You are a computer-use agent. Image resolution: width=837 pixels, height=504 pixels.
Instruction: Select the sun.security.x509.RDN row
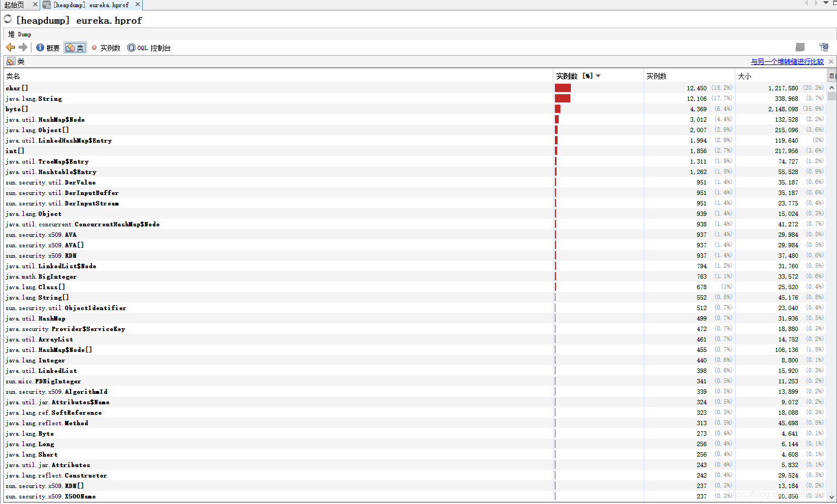point(416,256)
